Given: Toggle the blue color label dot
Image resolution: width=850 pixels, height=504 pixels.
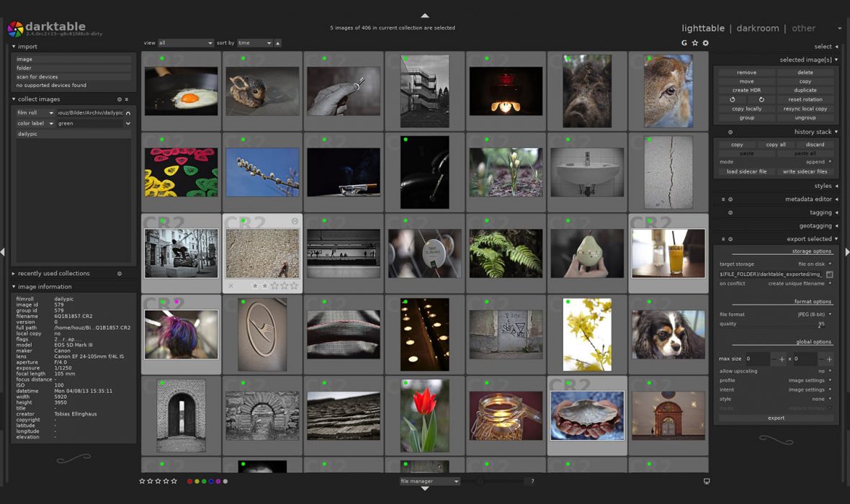Looking at the screenshot, I should point(211,481).
